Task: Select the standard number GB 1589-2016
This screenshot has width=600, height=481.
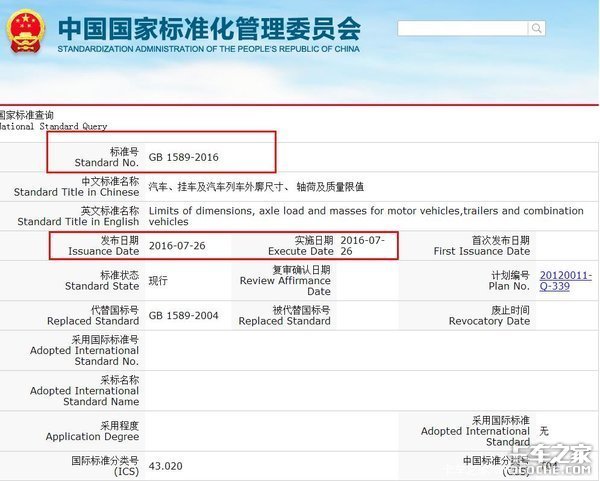Action: [x=183, y=157]
